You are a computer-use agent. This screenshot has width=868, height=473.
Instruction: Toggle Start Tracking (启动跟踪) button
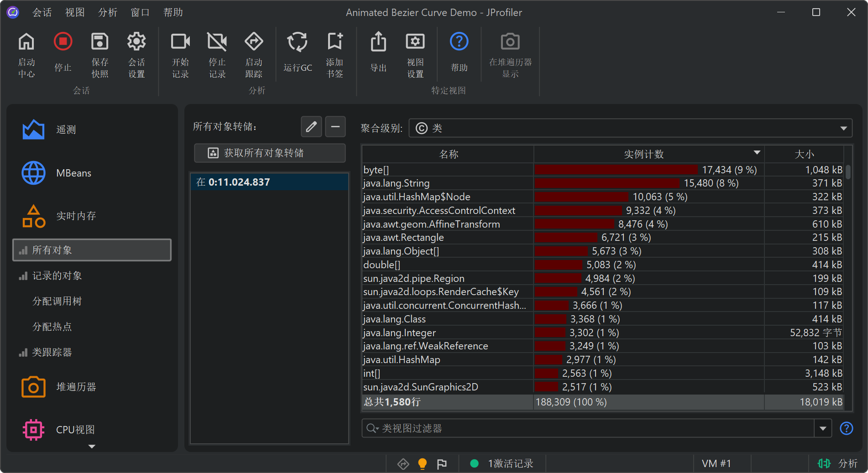254,42
